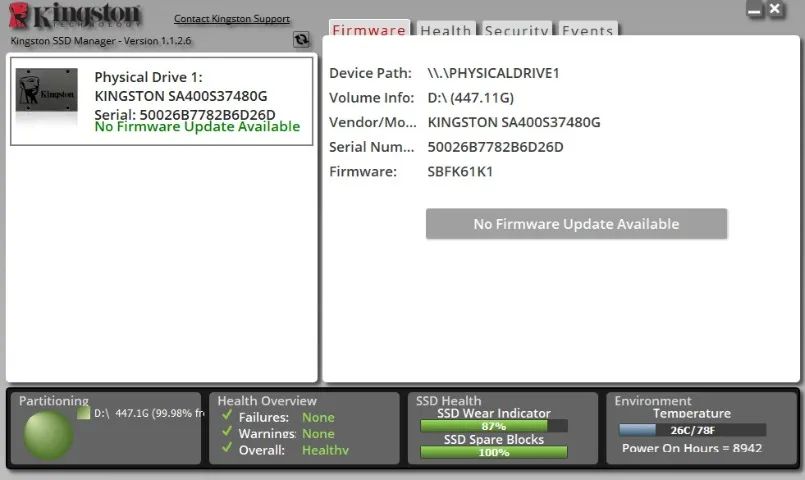Image resolution: width=805 pixels, height=480 pixels.
Task: Select Physical Drive 1 heading
Action: (148, 77)
